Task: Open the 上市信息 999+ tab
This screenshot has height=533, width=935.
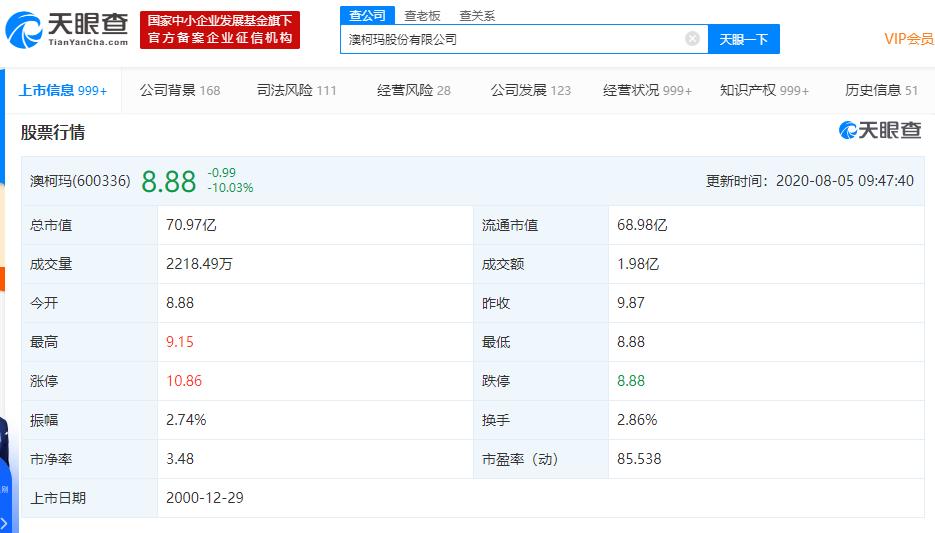Action: (63, 90)
